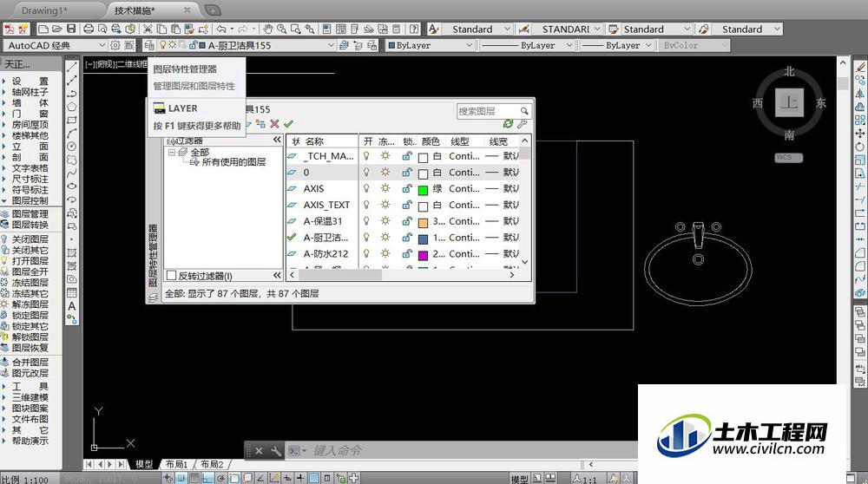Screen dimensions: 868x484
Task: Close the command line with X
Action: [x=259, y=451]
